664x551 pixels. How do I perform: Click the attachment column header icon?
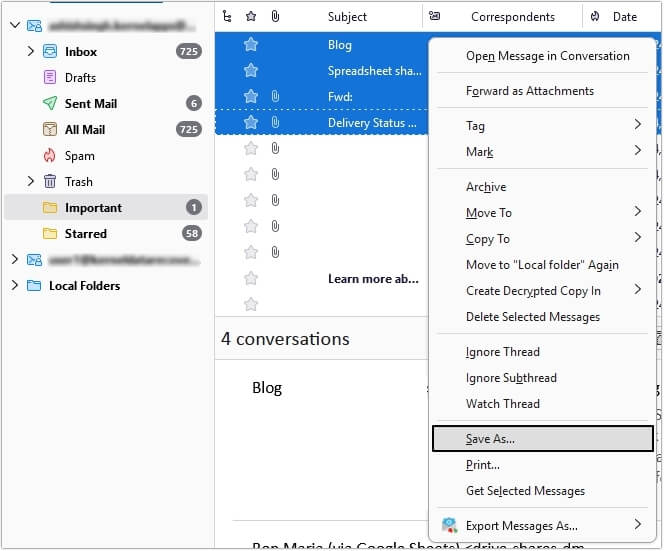click(275, 17)
